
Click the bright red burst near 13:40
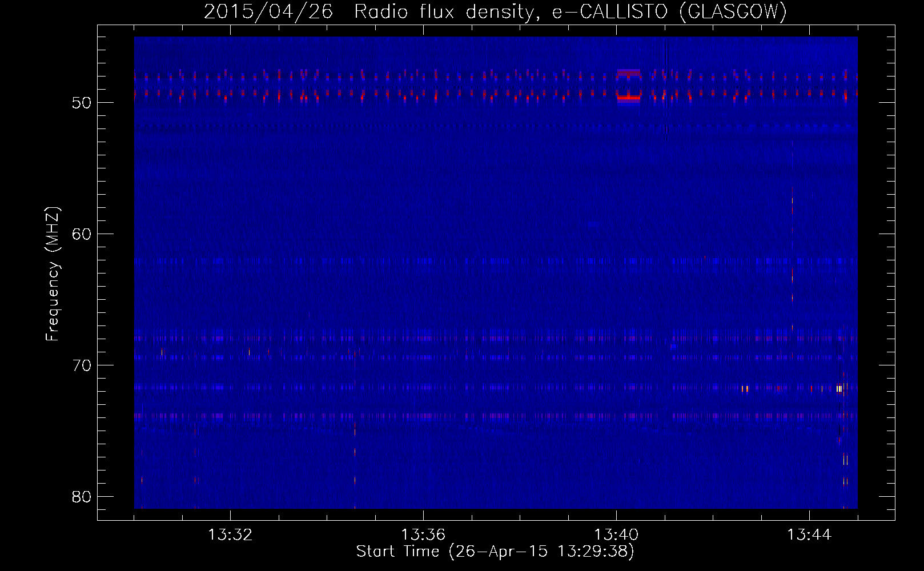(x=629, y=98)
